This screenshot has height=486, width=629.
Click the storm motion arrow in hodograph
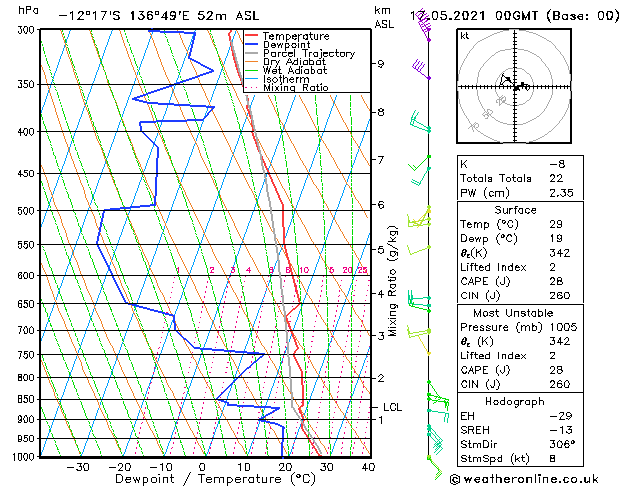point(505,79)
